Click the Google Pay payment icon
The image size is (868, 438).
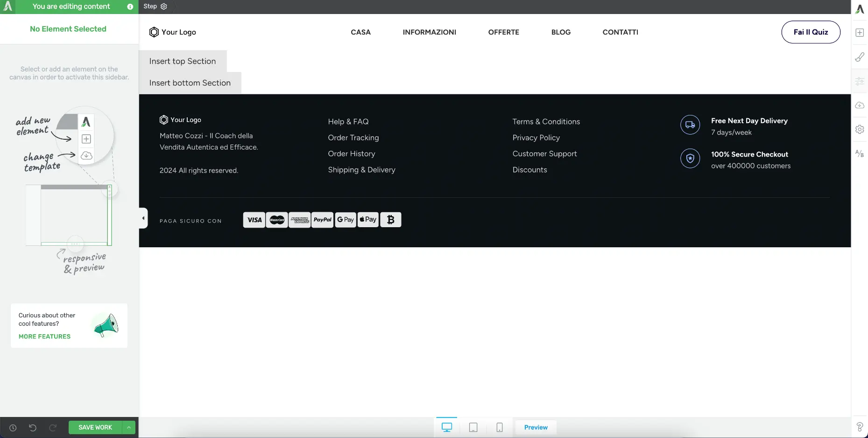(x=346, y=220)
